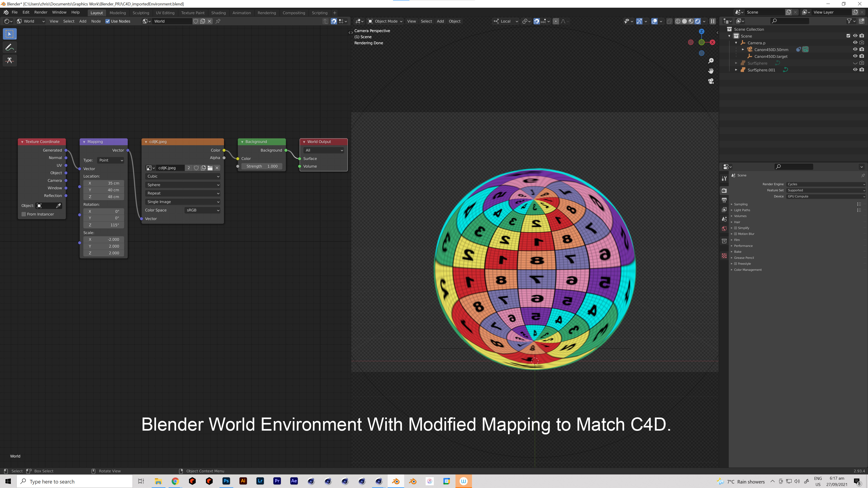The height and width of the screenshot is (488, 868).
Task: Open the Collection properties tab
Action: point(724,241)
